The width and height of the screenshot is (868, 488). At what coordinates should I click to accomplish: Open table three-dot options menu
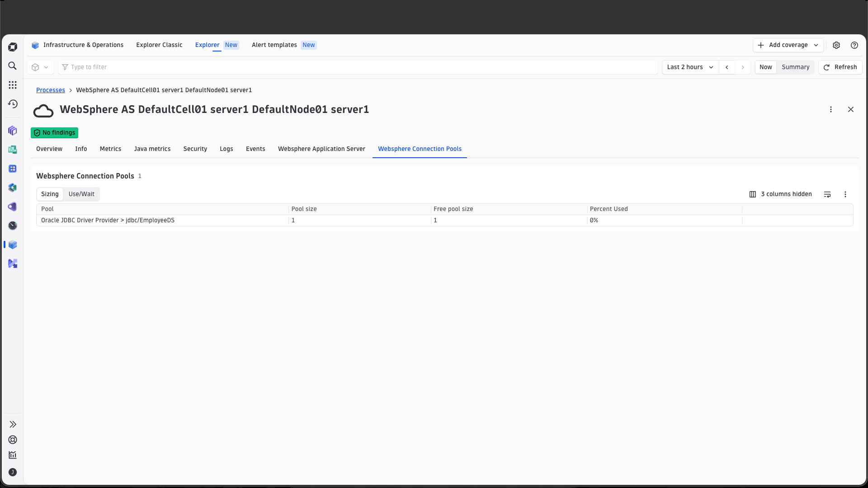(x=845, y=194)
